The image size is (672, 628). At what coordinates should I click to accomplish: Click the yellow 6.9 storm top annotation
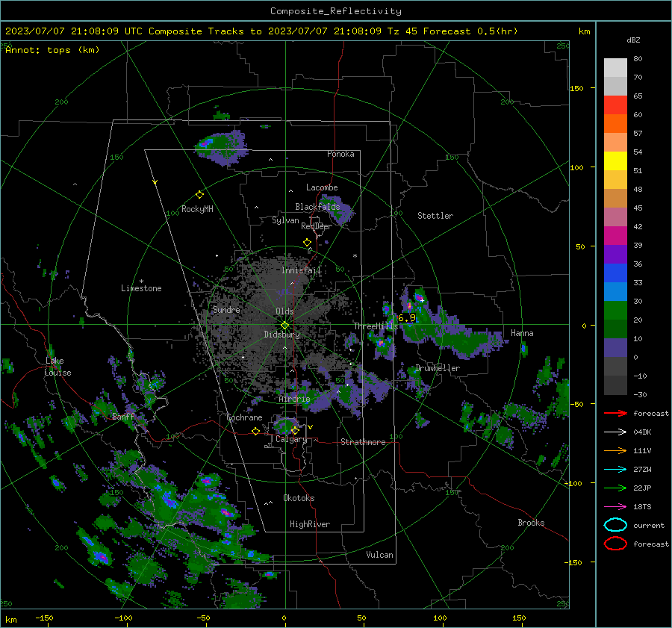(407, 317)
